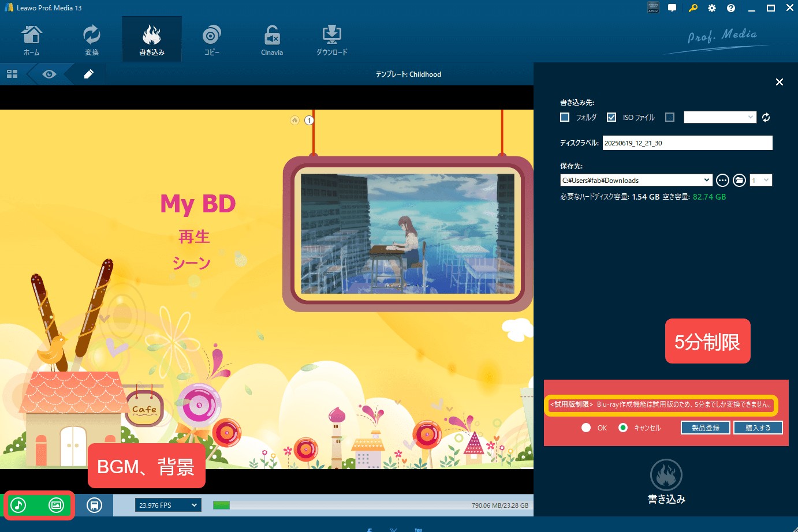This screenshot has height=532, width=798.
Task: Select page number 1 marker on menu
Action: point(309,120)
